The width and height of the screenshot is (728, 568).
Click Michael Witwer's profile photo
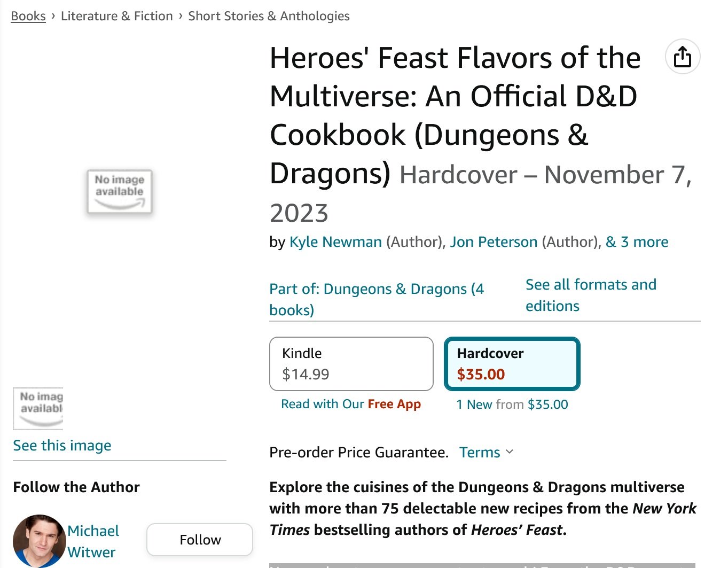coord(39,541)
